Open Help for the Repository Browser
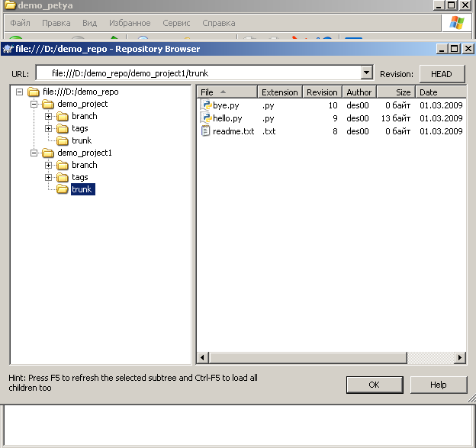This screenshot has width=476, height=448. (x=439, y=385)
